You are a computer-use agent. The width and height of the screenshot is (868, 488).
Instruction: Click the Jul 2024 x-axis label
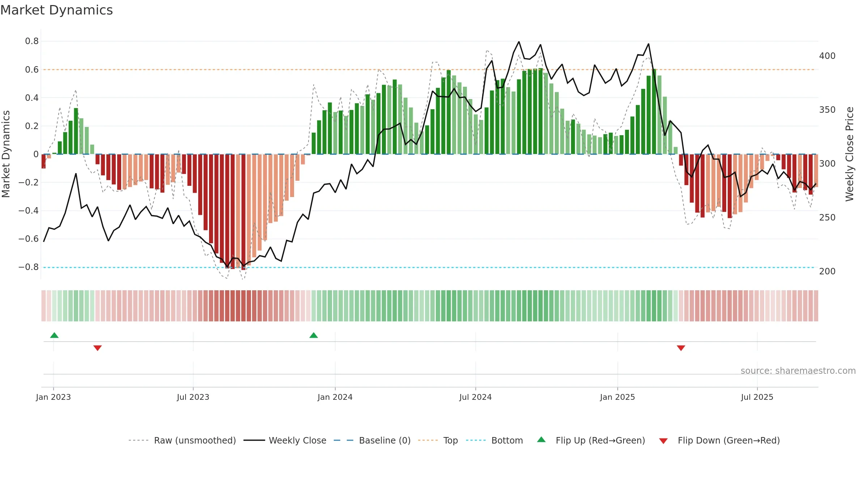click(475, 397)
